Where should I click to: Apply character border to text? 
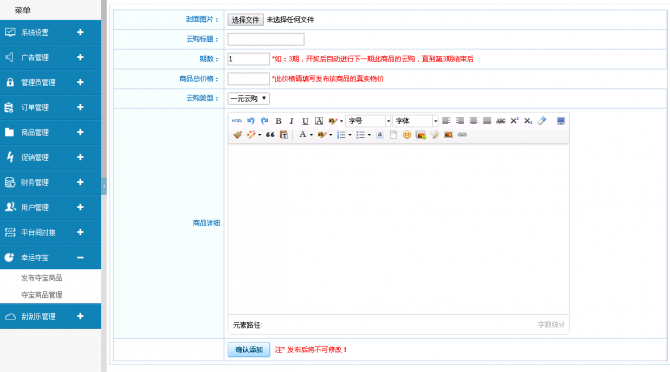tap(319, 121)
